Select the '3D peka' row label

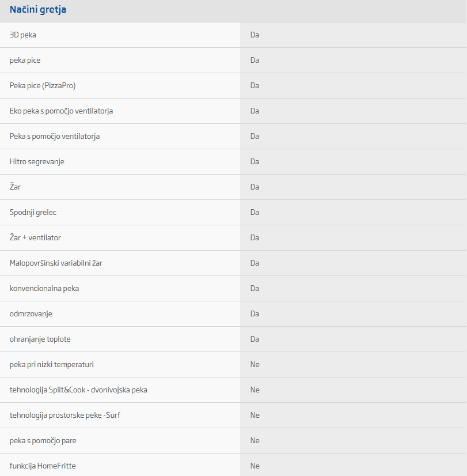point(23,35)
